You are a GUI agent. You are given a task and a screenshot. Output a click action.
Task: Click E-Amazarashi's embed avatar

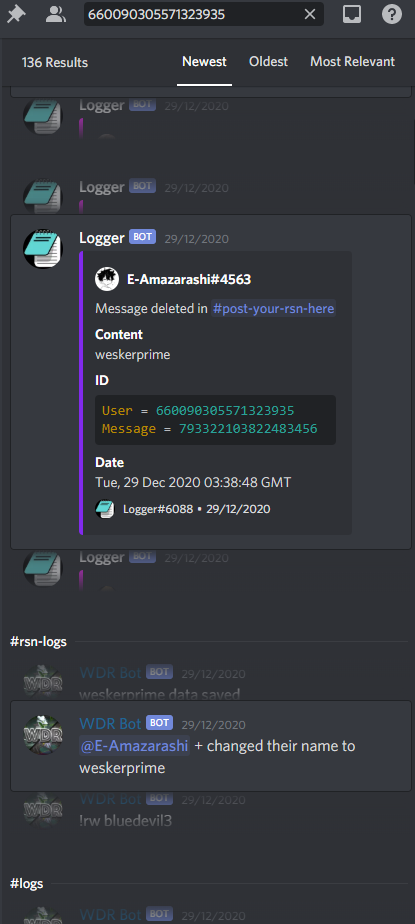(x=107, y=279)
